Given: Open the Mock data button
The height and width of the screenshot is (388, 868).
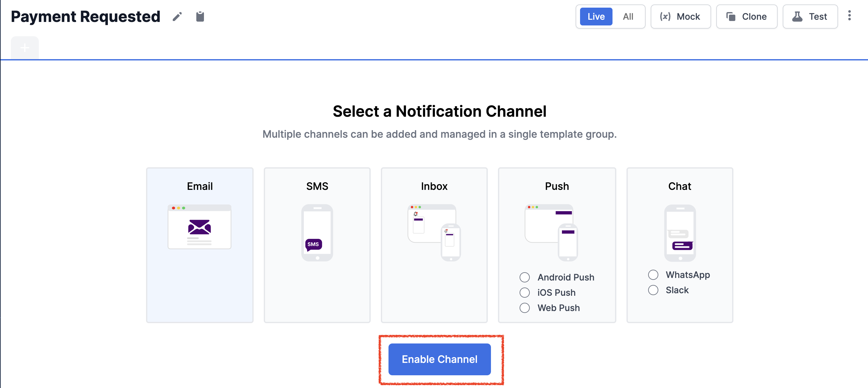Looking at the screenshot, I should click(x=680, y=17).
